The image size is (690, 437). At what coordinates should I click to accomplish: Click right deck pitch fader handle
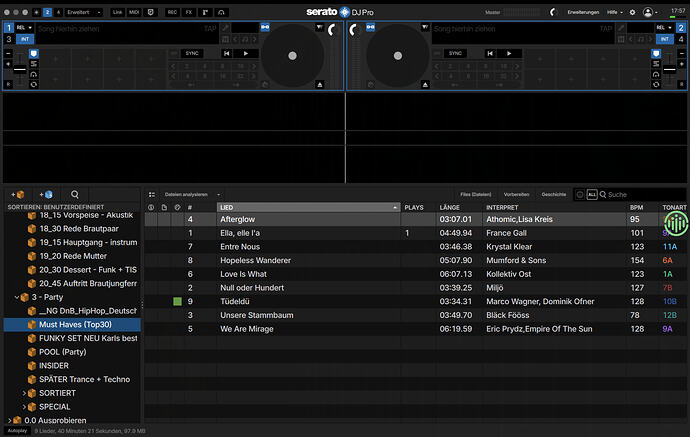click(670, 69)
